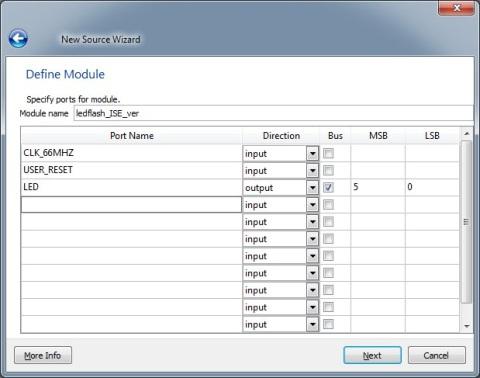Click the 'Specify ports for module.' text

click(x=73, y=99)
